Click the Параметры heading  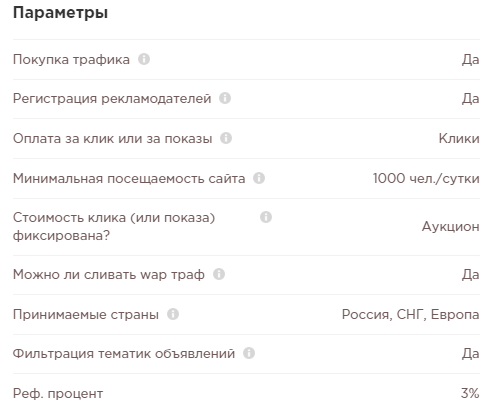tap(60, 13)
